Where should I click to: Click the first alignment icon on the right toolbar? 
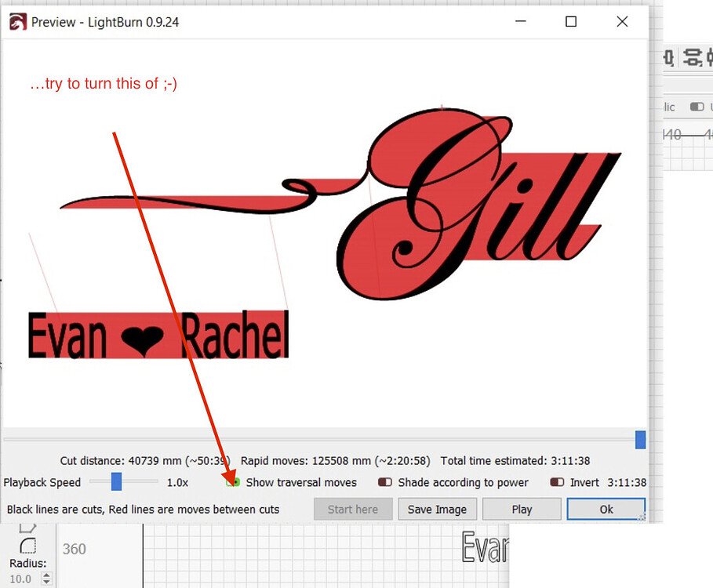(668, 58)
